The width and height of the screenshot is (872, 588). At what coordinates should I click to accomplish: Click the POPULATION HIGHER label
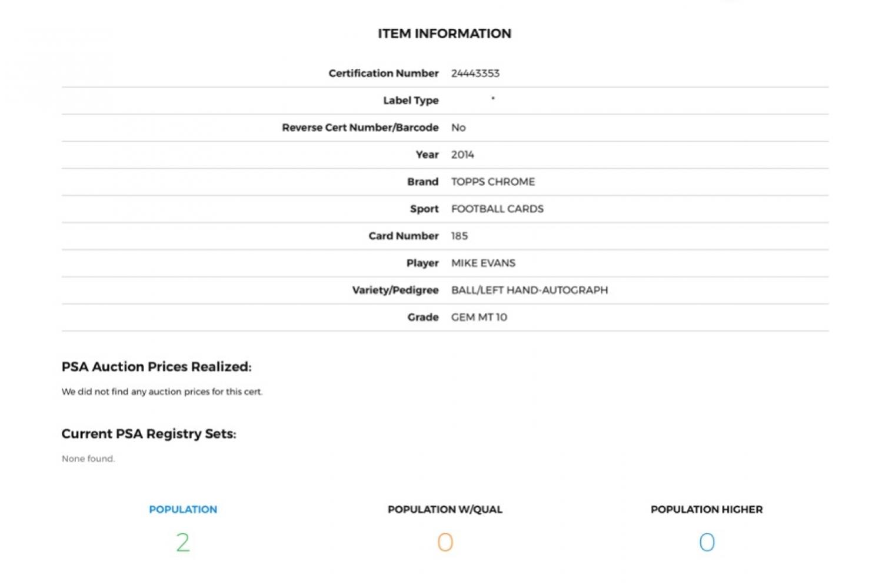(x=706, y=509)
